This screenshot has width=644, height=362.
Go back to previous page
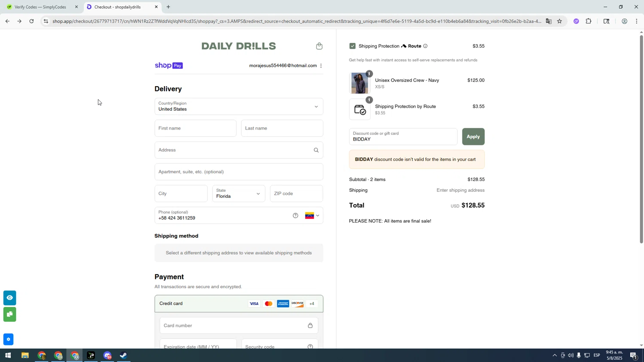click(7, 21)
